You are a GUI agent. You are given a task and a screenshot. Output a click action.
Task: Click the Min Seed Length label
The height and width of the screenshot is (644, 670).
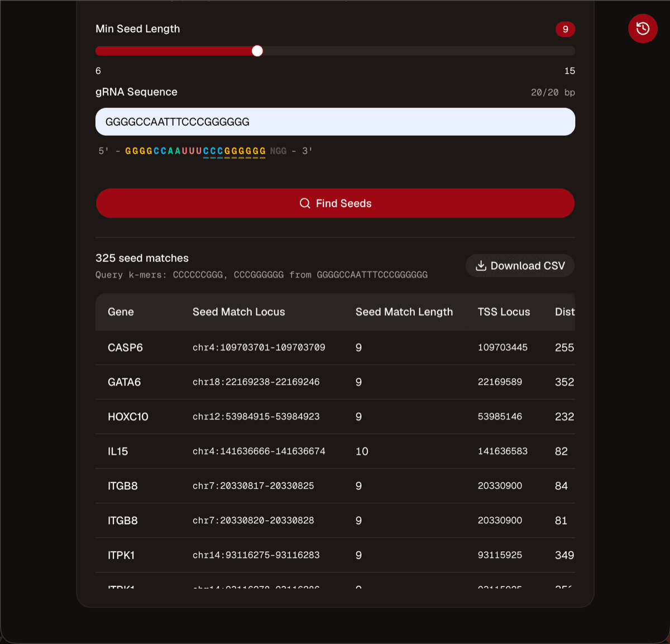(x=138, y=29)
